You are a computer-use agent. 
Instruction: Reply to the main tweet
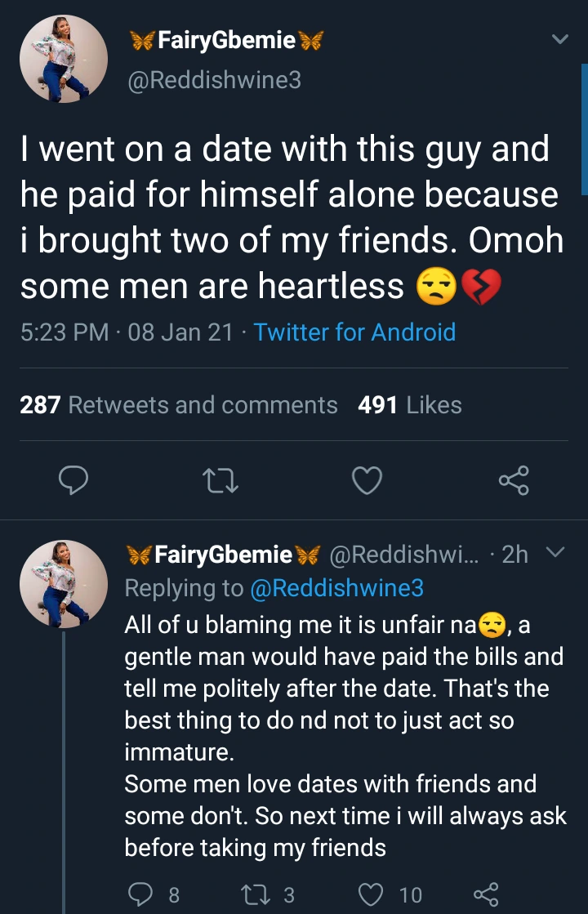pos(73,481)
